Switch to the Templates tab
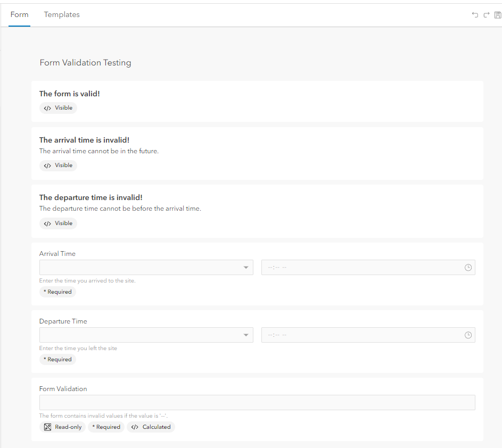The width and height of the screenshot is (502, 448). point(61,15)
